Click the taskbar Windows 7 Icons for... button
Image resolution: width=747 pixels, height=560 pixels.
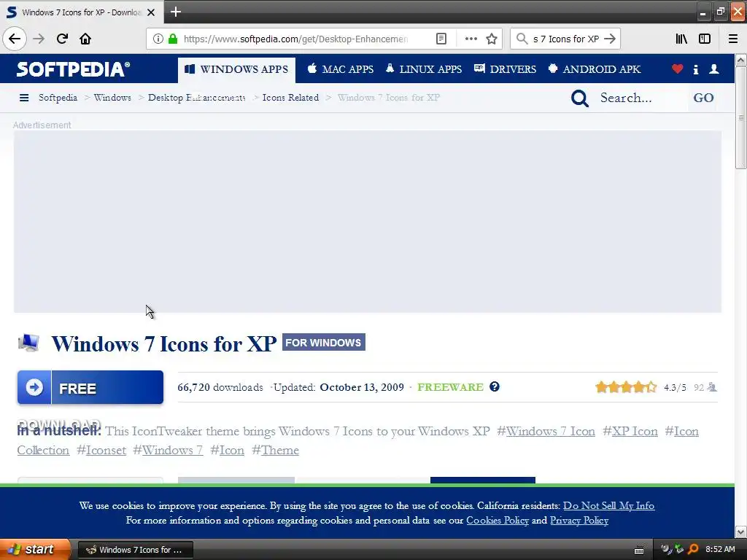[x=135, y=550]
